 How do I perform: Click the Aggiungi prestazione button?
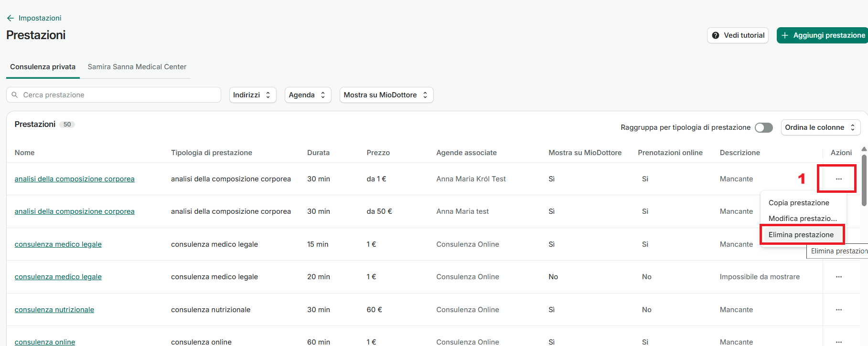click(x=823, y=35)
